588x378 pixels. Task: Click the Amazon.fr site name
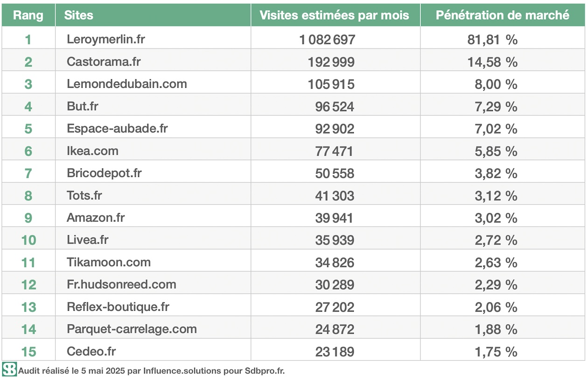(x=96, y=217)
